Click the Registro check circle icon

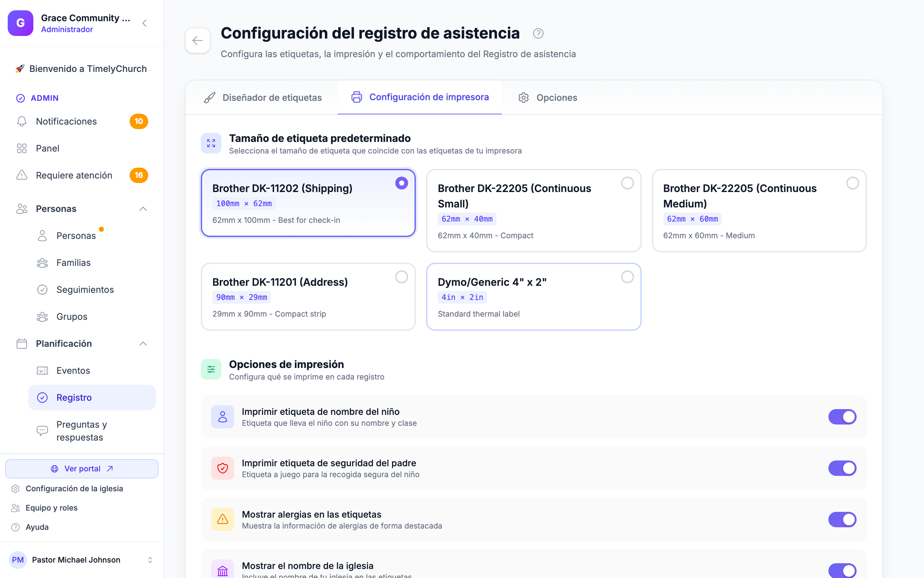pyautogui.click(x=42, y=398)
